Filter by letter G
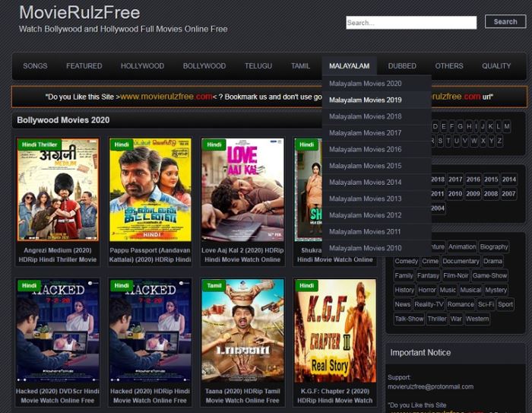 click(460, 126)
